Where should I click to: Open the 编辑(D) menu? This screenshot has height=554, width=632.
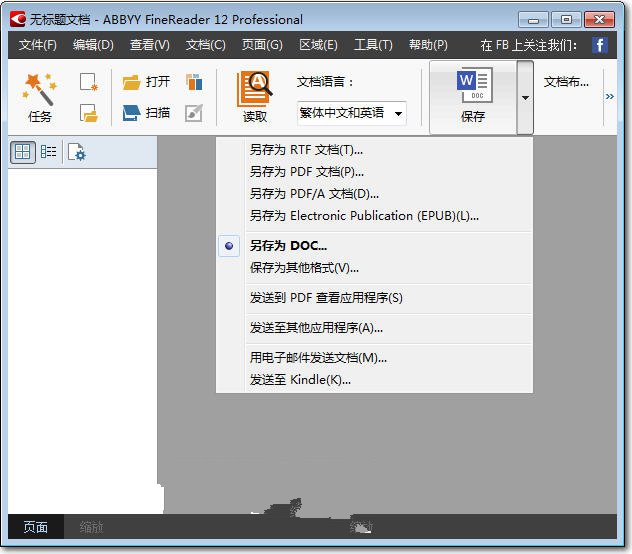[93, 45]
